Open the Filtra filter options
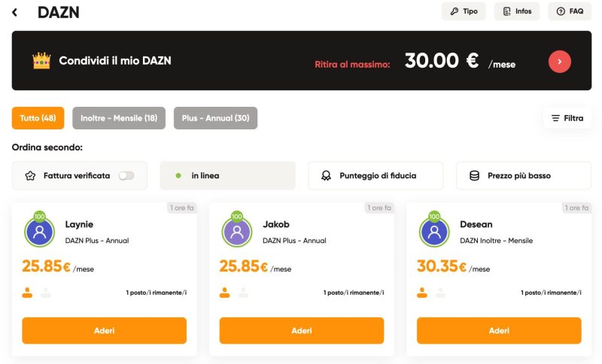 pyautogui.click(x=567, y=118)
